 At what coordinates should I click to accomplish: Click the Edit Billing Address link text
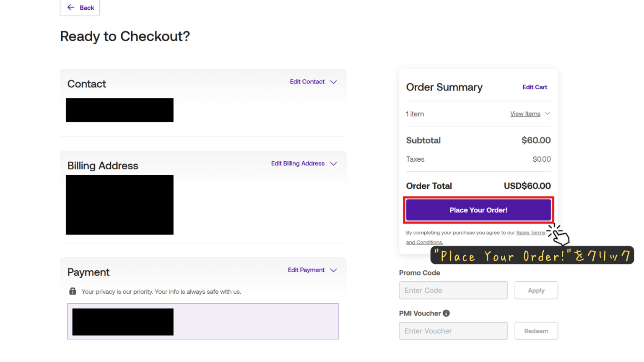pos(298,163)
